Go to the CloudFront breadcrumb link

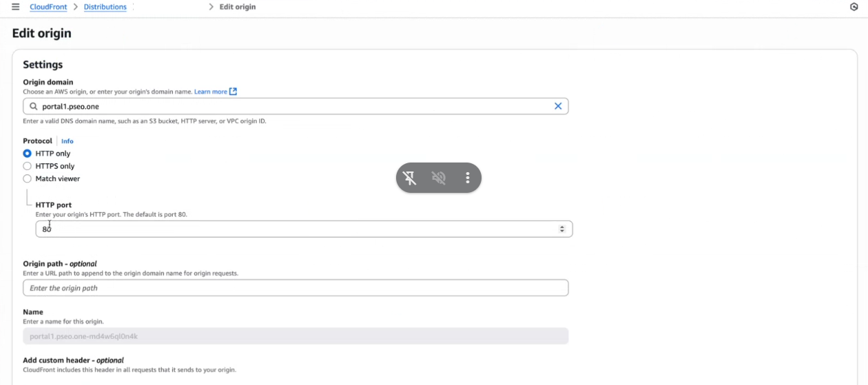point(48,7)
